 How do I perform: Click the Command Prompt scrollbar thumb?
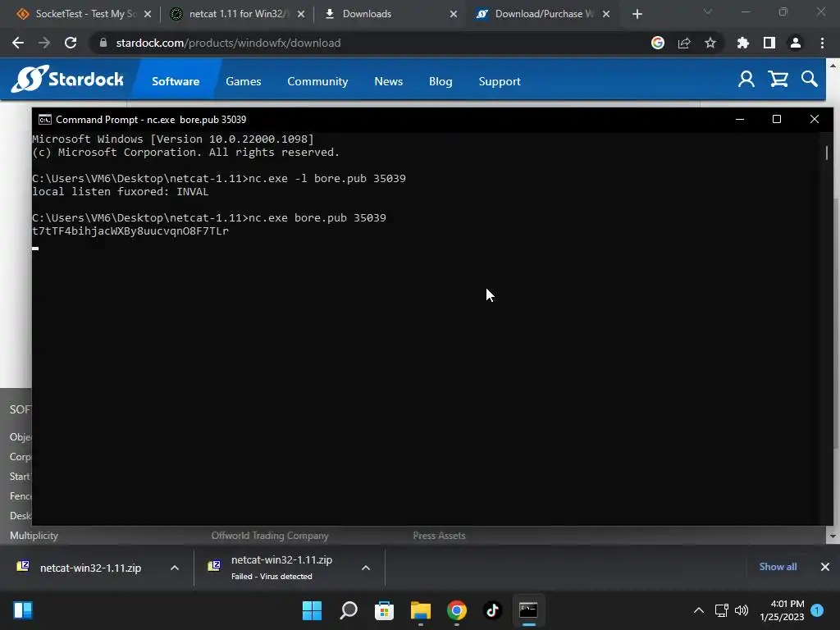pyautogui.click(x=826, y=153)
